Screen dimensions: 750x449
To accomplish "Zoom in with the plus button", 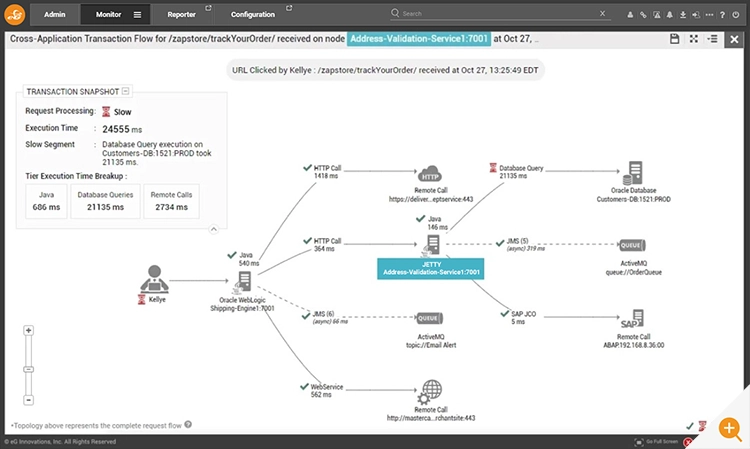I will tap(29, 330).
